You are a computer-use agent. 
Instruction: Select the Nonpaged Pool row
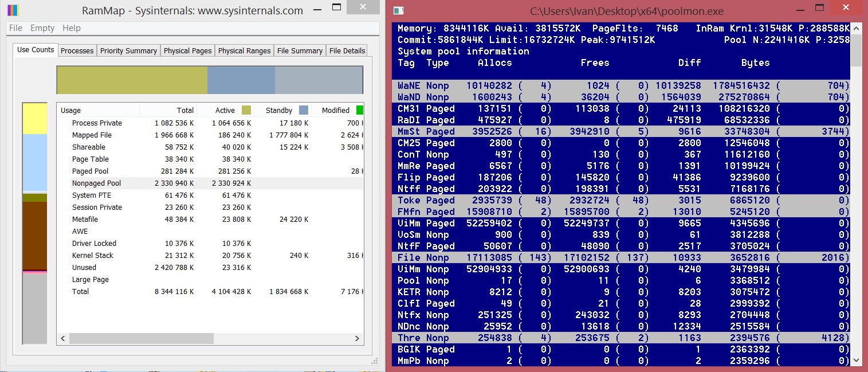[97, 183]
